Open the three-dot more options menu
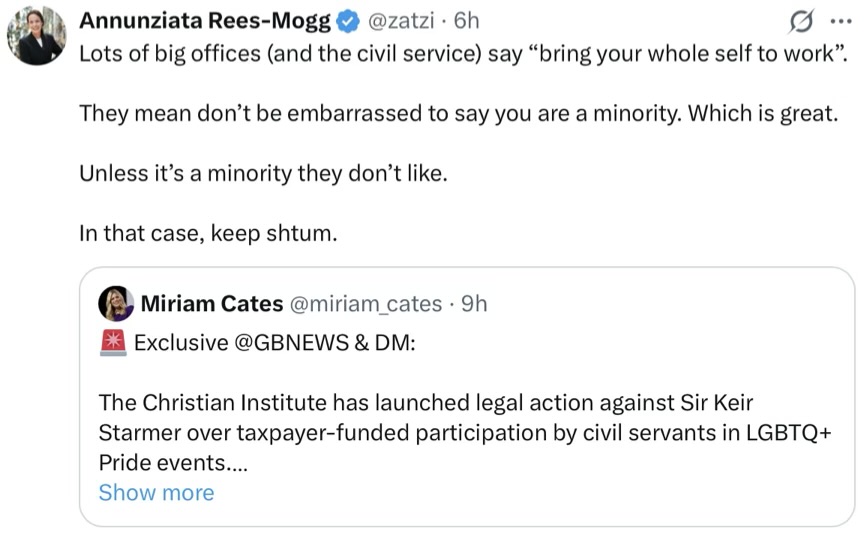The width and height of the screenshot is (864, 538). click(838, 21)
